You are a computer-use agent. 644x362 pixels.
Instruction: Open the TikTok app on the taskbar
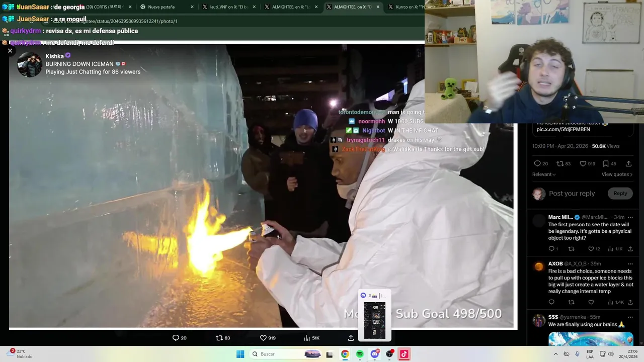click(x=404, y=354)
